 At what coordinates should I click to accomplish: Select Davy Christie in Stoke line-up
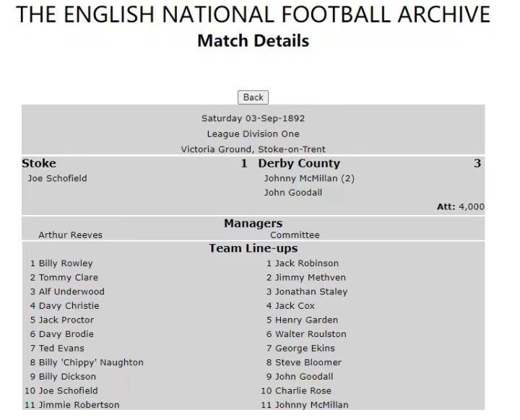point(69,306)
